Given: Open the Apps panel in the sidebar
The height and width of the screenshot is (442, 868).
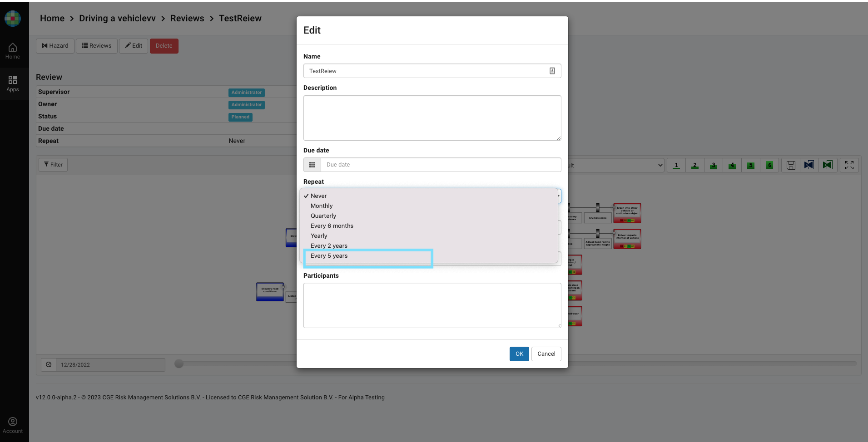Looking at the screenshot, I should tap(13, 83).
